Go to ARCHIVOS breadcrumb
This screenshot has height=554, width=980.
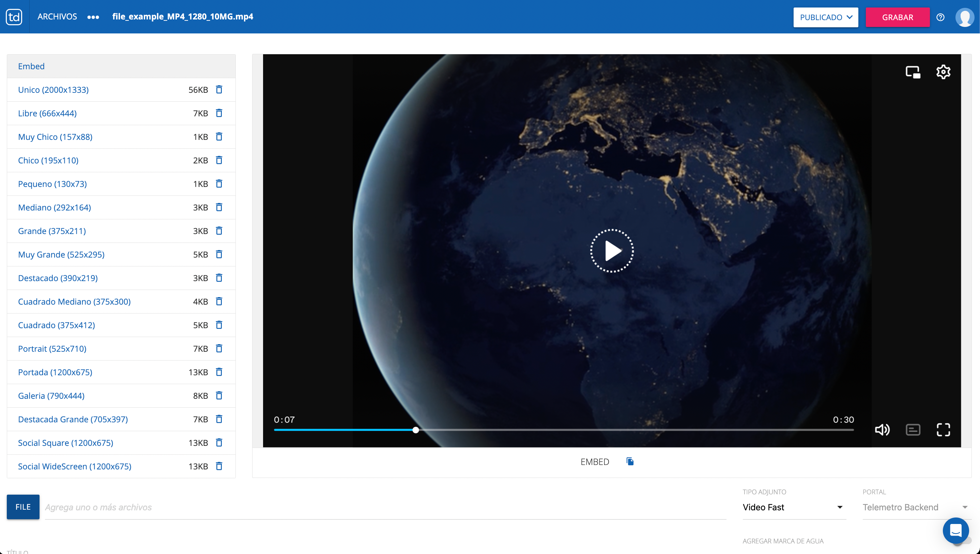[x=57, y=17]
